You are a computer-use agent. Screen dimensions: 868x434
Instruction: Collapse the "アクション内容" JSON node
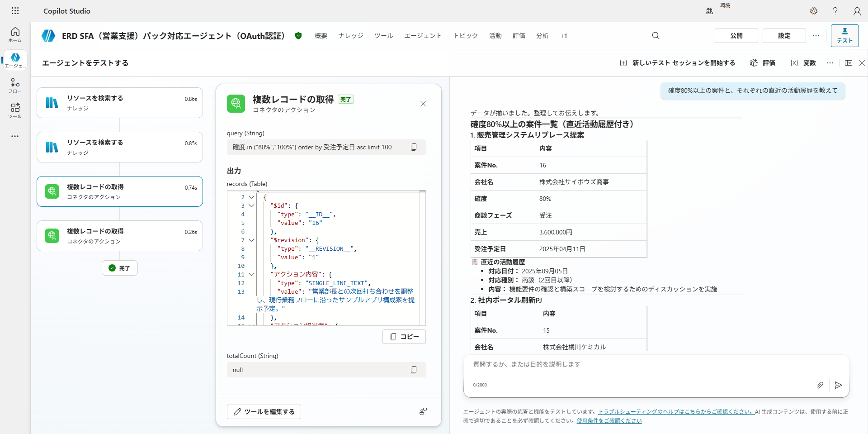[x=252, y=275]
